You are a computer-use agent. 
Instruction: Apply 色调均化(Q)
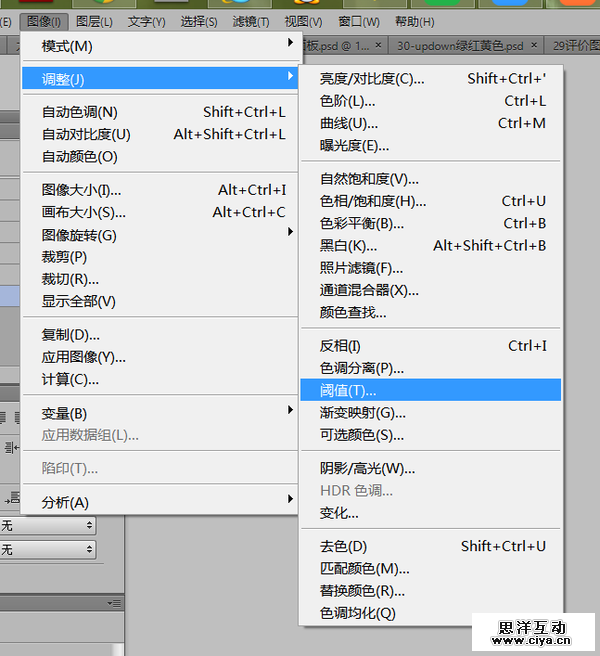tap(431, 613)
